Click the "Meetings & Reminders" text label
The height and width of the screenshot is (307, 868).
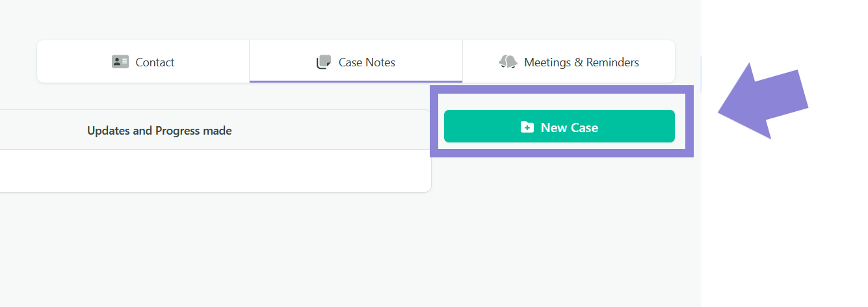pyautogui.click(x=581, y=62)
